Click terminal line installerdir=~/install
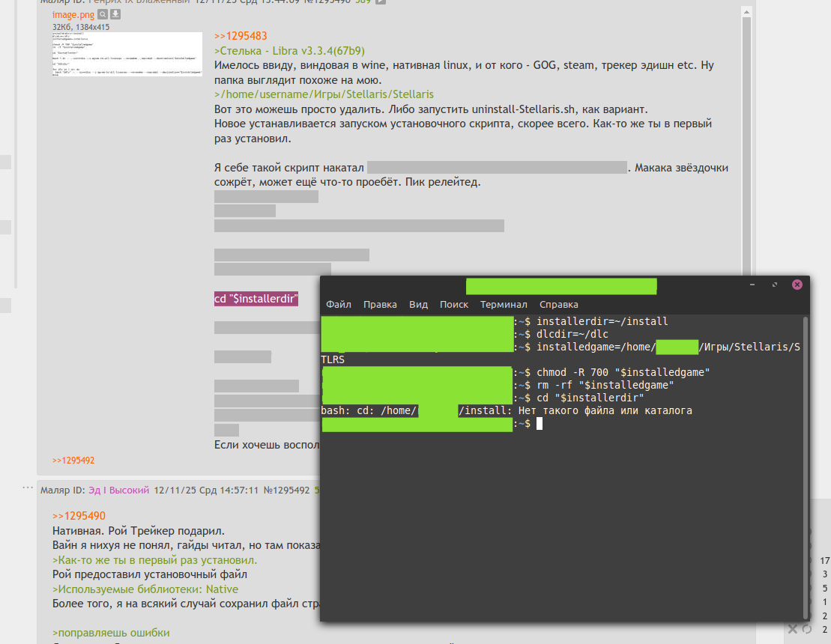831x644 pixels. [602, 321]
